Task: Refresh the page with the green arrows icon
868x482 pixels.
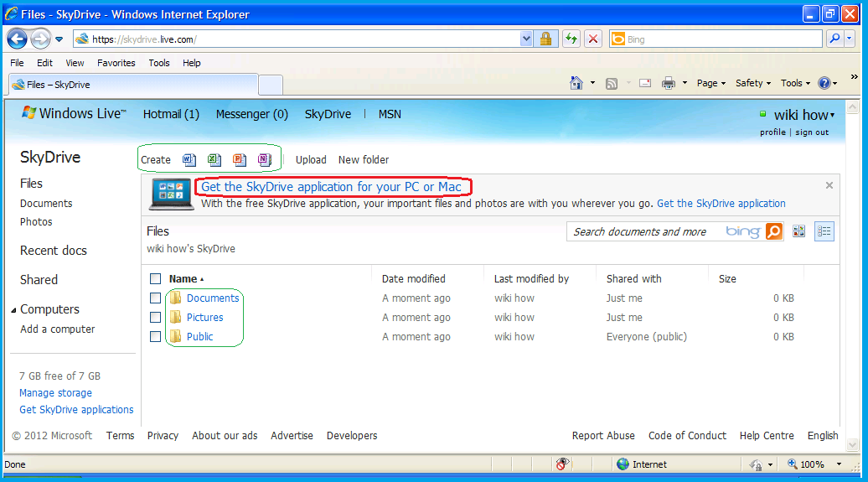Action: click(571, 39)
